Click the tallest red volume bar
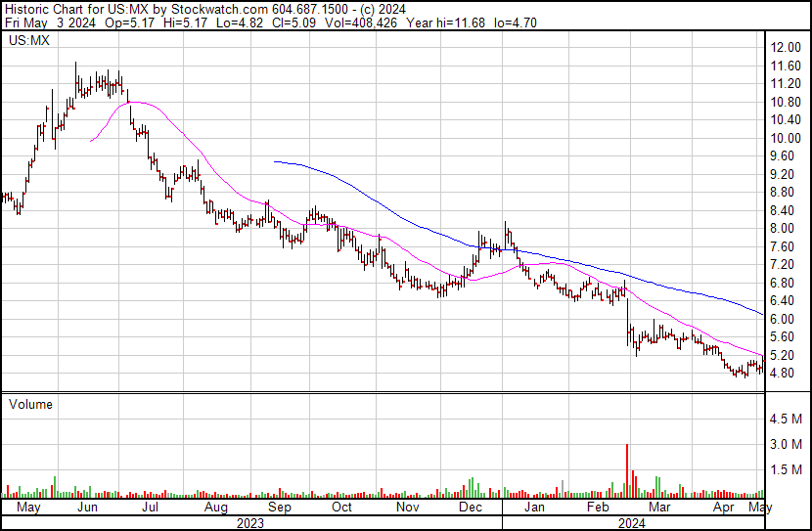The width and height of the screenshot is (812, 531). (x=627, y=471)
